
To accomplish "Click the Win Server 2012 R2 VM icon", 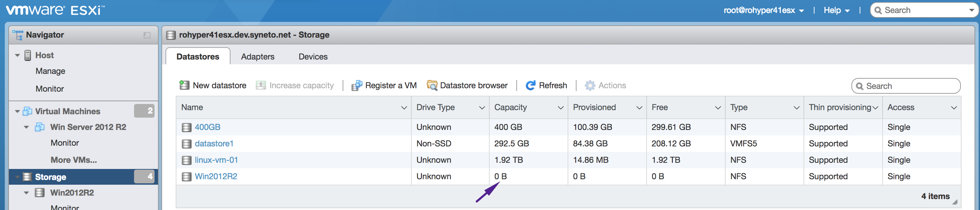I will click(40, 127).
